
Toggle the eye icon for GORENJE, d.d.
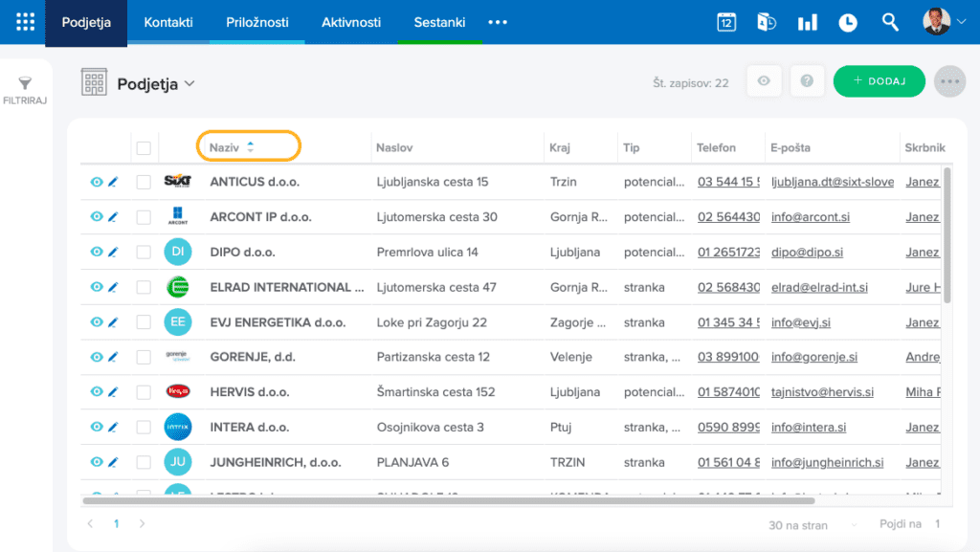96,357
